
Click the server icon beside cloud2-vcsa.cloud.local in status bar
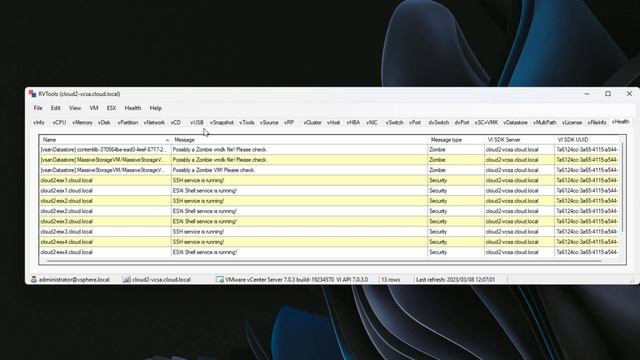(127, 280)
